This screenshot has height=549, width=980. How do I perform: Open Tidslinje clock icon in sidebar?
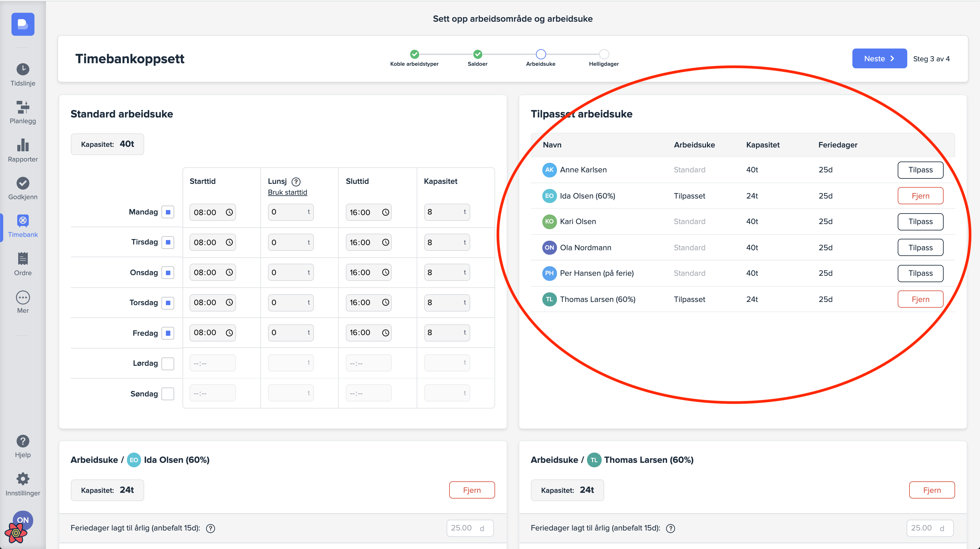23,69
